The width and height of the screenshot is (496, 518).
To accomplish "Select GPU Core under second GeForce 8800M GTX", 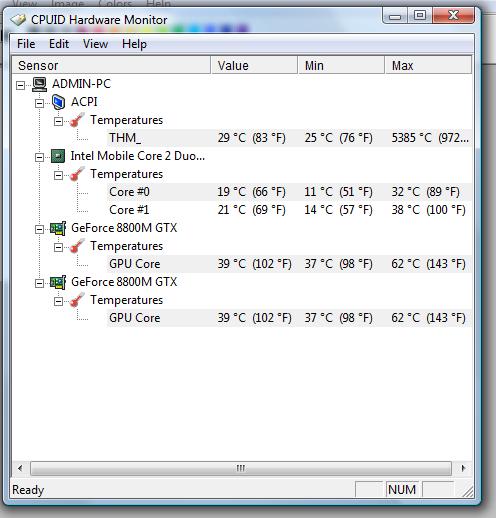I will [x=289, y=318].
